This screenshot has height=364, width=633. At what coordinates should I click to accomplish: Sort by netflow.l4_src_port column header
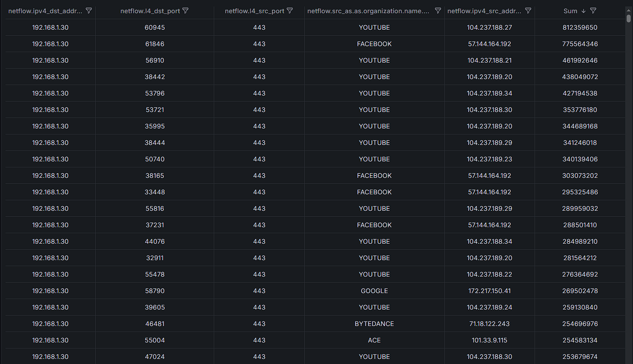pyautogui.click(x=254, y=11)
